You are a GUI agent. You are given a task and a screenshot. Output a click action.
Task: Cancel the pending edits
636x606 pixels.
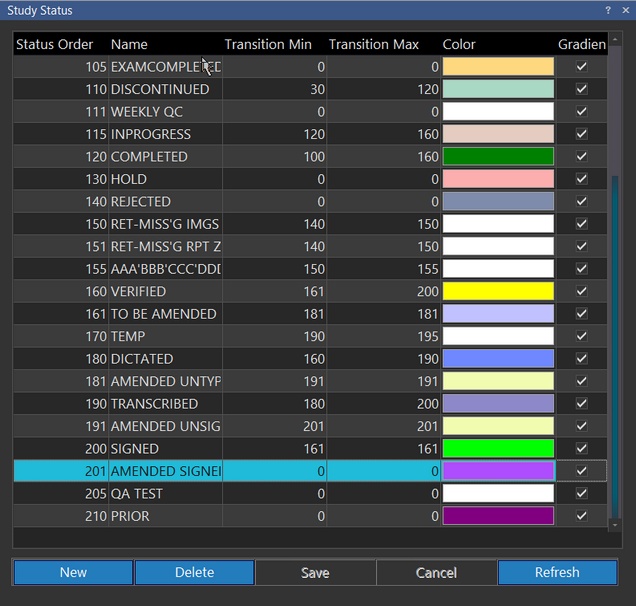[436, 572]
